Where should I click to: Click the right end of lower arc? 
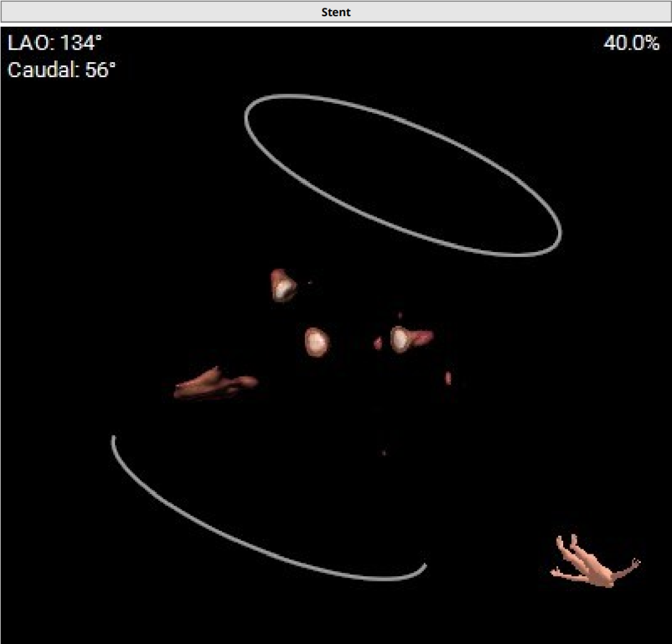coord(424,566)
